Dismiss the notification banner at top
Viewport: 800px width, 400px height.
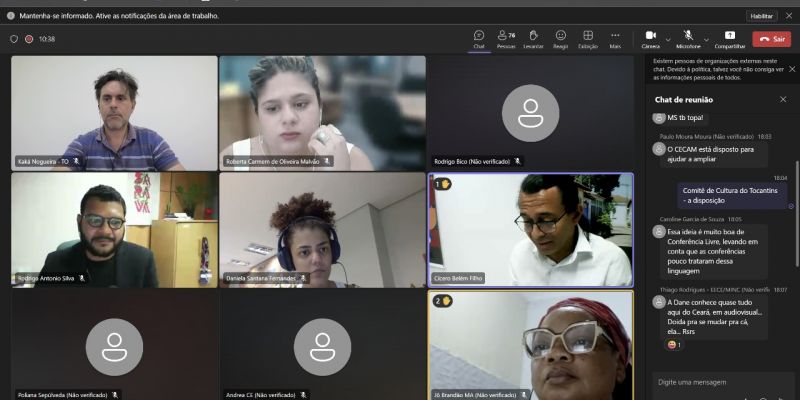coord(788,16)
